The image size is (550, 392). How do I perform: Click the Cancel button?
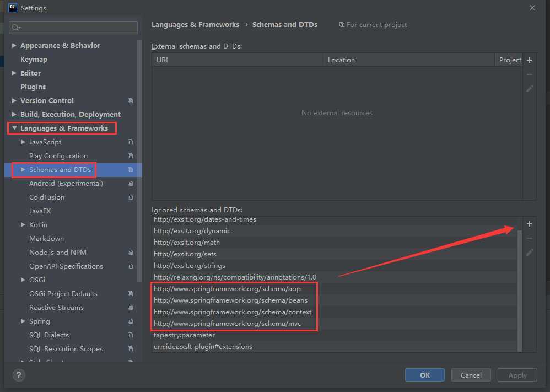click(x=471, y=375)
